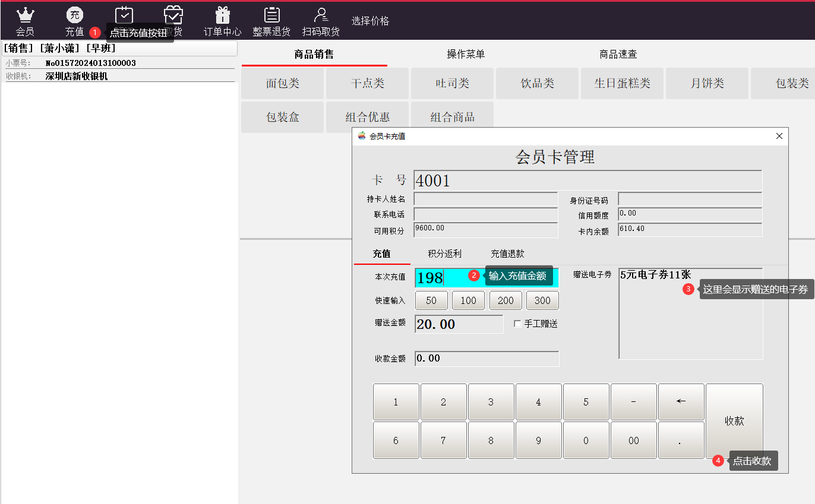Image resolution: width=815 pixels, height=504 pixels.
Task: Select the 生日蛋糕类 category button
Action: (x=622, y=84)
